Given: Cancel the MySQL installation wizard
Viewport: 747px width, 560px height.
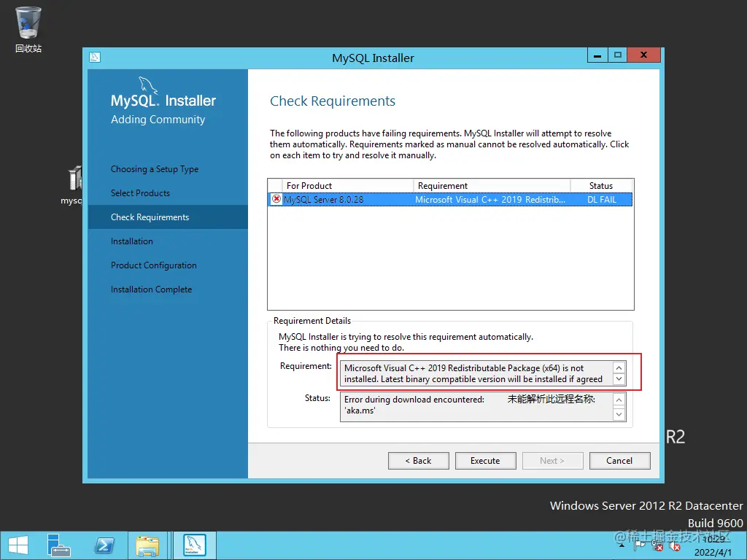Looking at the screenshot, I should click(x=619, y=461).
